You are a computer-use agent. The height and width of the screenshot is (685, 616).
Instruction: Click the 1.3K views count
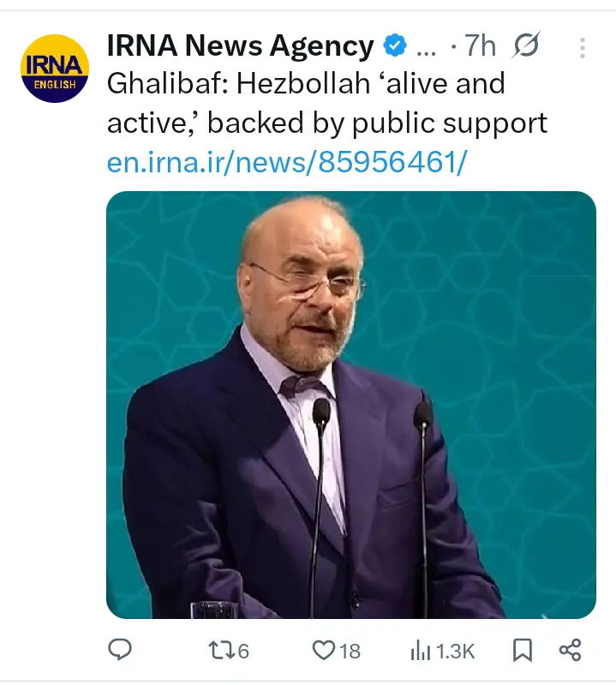pos(455,652)
